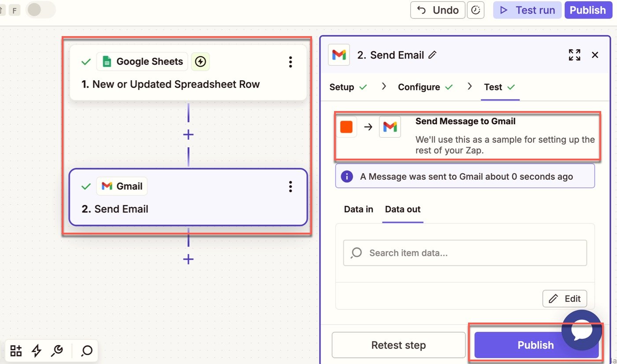Click the info icon in sent notice
The image size is (617, 364).
point(347,177)
